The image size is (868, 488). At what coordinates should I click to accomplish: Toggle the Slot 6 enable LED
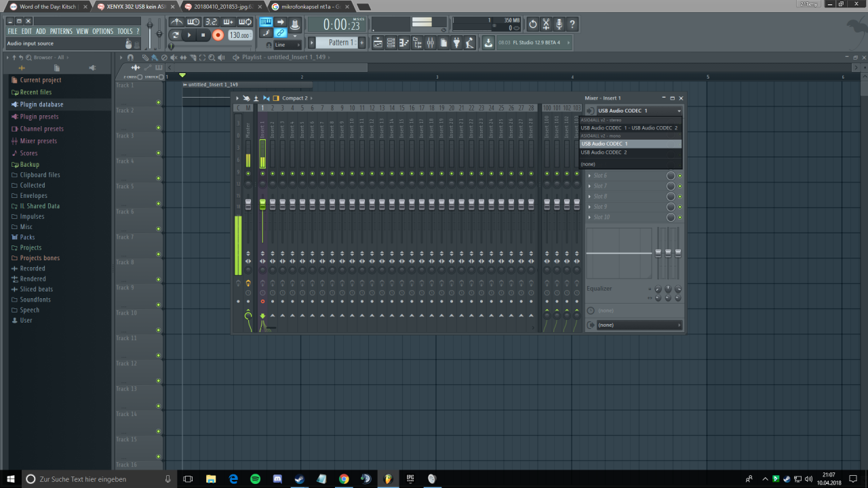click(680, 176)
